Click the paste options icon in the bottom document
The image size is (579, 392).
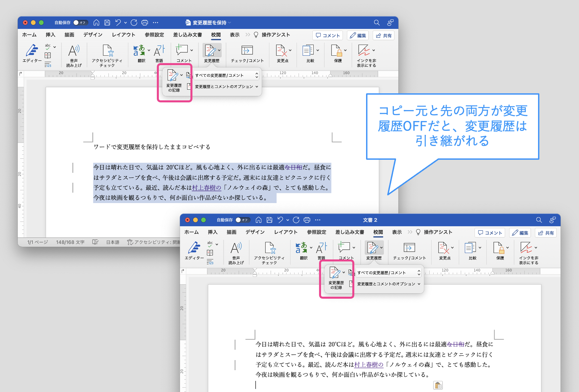point(438,385)
